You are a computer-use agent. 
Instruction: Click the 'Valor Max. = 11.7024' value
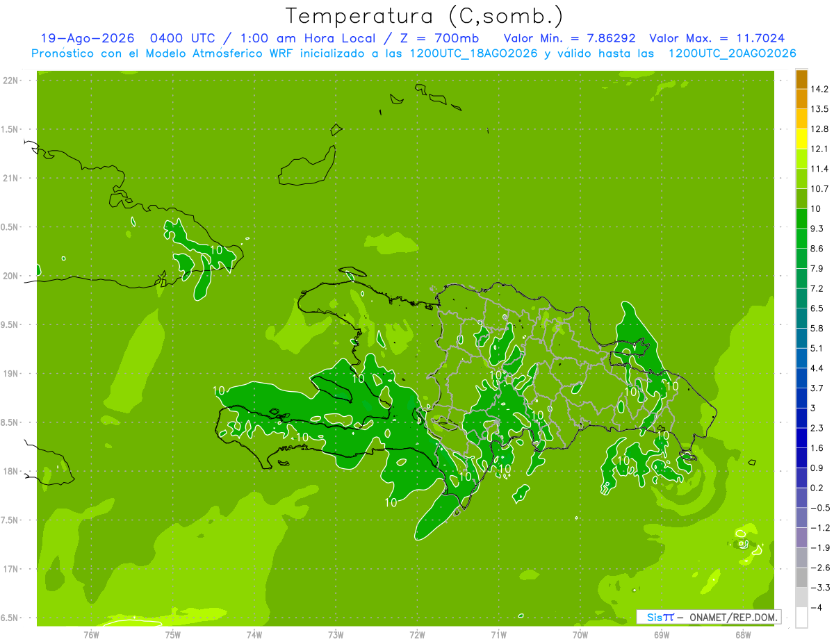[x=717, y=39]
